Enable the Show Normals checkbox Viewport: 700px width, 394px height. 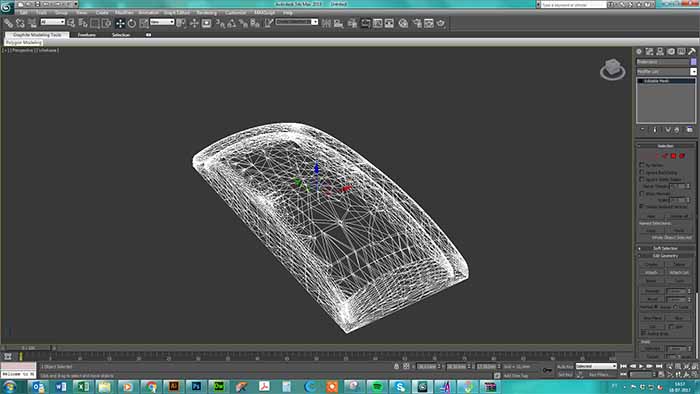pyautogui.click(x=642, y=194)
